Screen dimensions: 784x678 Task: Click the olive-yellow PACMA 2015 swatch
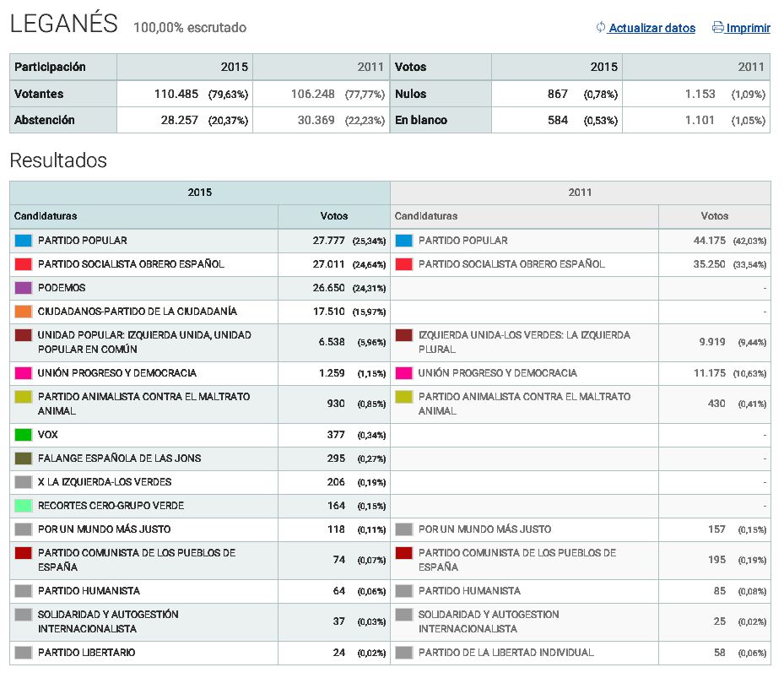click(x=24, y=397)
